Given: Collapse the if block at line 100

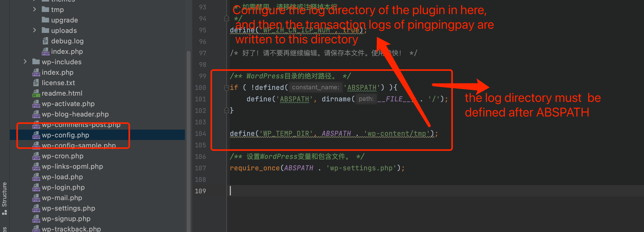Looking at the screenshot, I should (x=226, y=88).
